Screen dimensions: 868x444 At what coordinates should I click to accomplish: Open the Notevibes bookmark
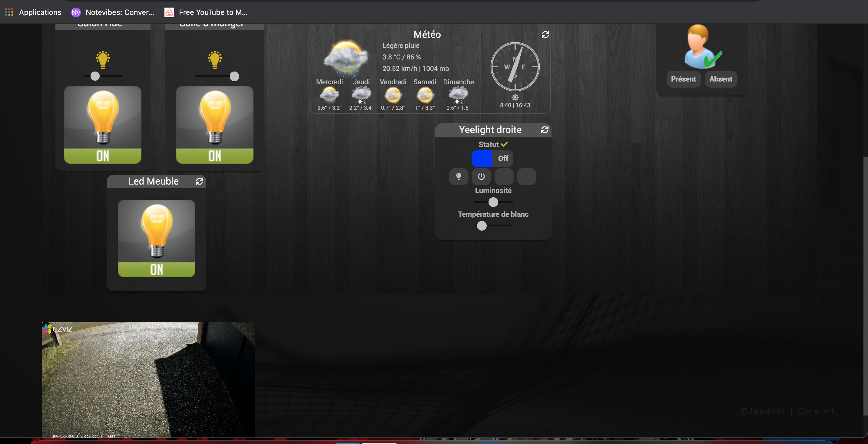[x=113, y=12]
